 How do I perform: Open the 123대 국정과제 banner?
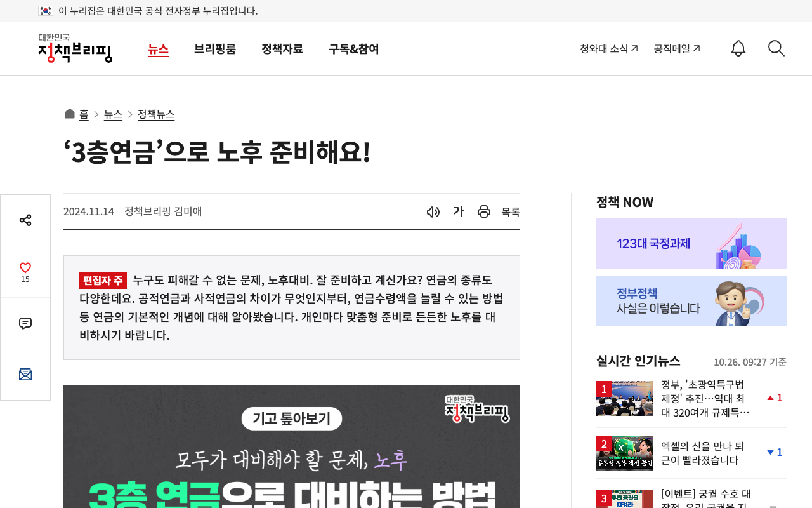tap(691, 244)
